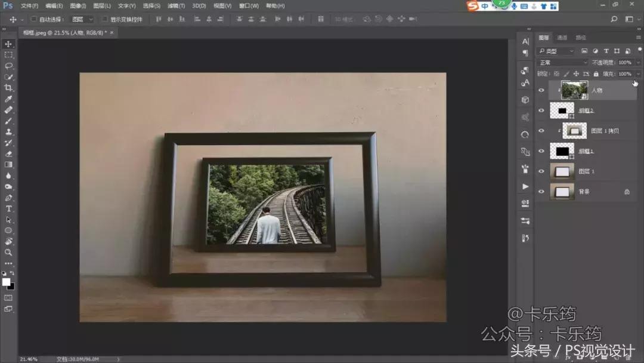Toggle Quick Mask mode icon
This screenshot has height=363, width=644.
(8, 298)
